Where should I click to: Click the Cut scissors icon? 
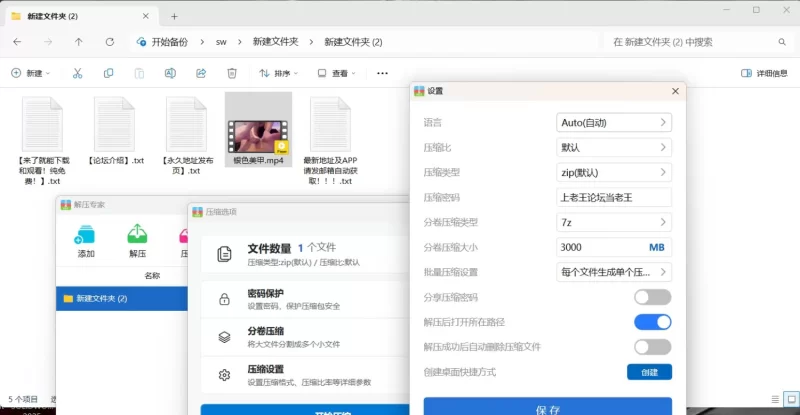coord(78,74)
